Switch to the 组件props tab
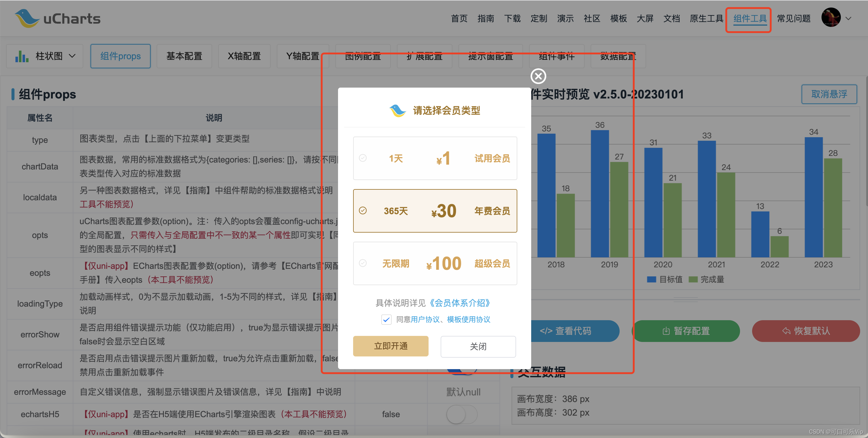This screenshot has width=868, height=438. [120, 56]
